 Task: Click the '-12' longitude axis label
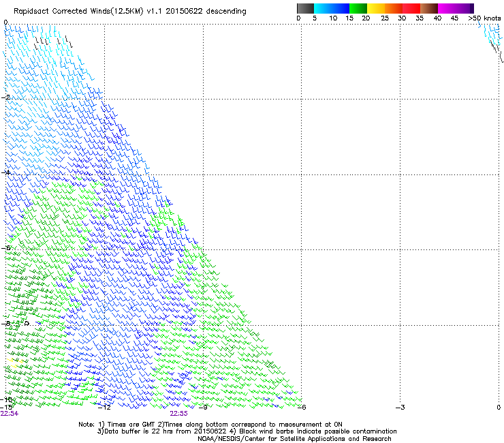coord(104,408)
